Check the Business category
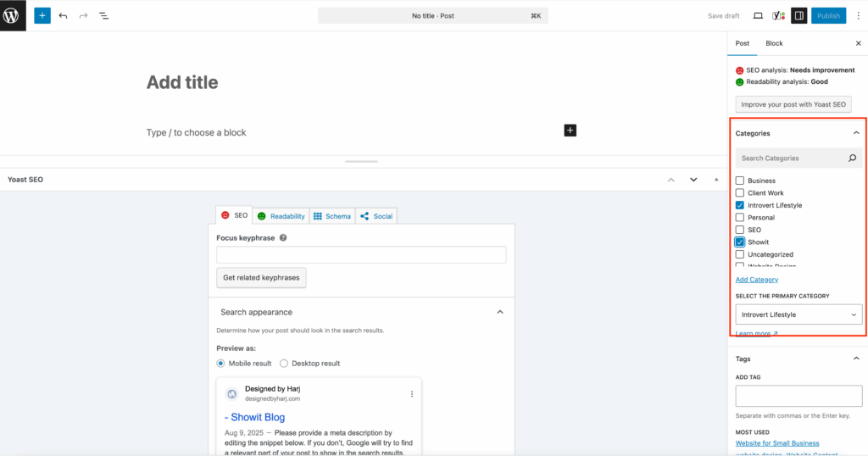This screenshot has height=456, width=868. tap(739, 181)
